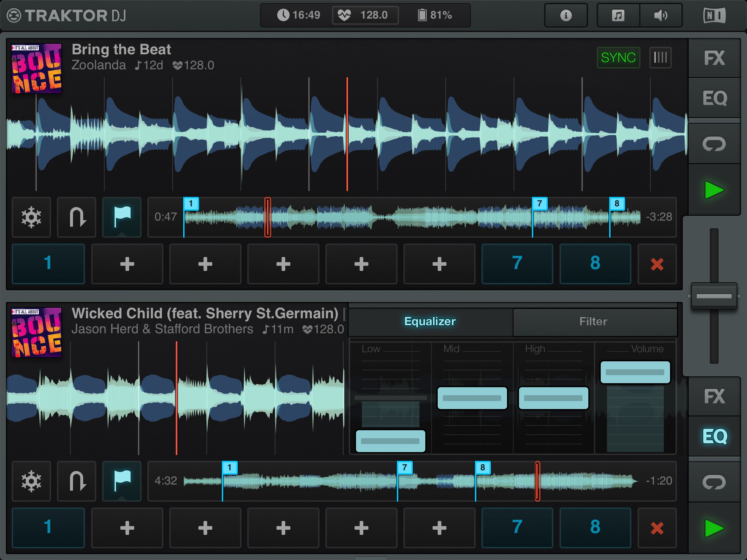
Task: Click the top deck main waveform
Action: [347, 134]
